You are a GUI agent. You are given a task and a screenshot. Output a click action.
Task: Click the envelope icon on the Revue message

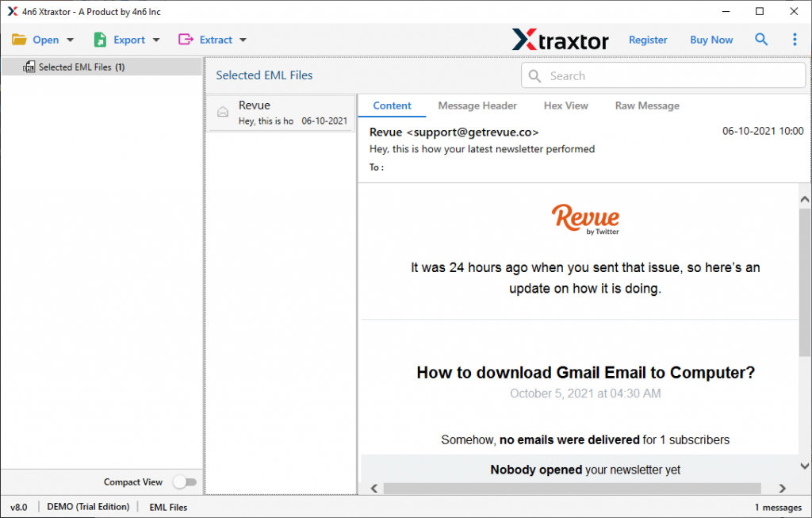tap(224, 110)
